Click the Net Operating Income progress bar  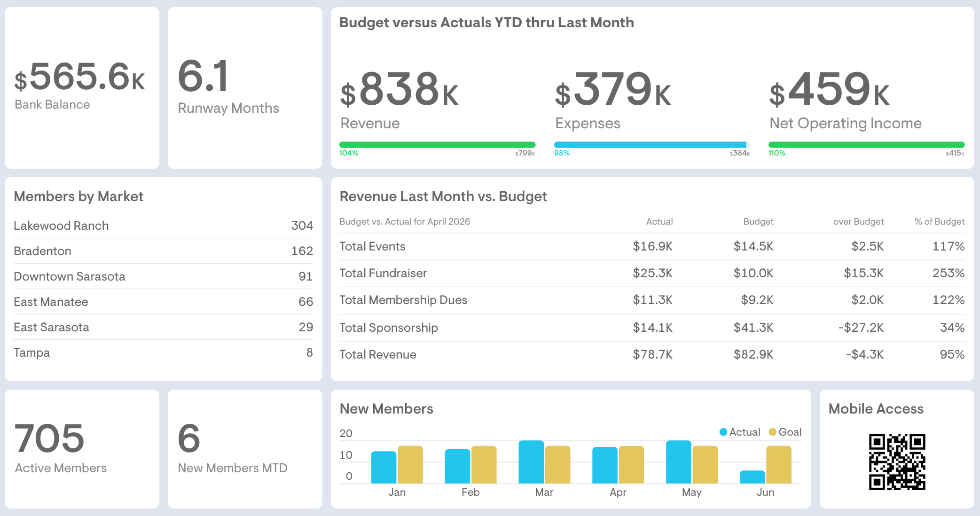point(866,145)
